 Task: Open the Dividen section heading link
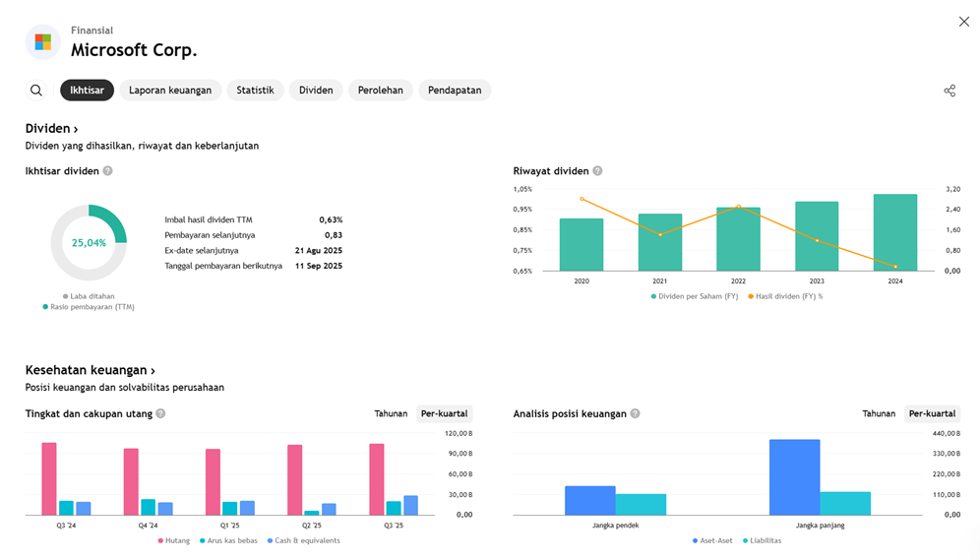[51, 128]
